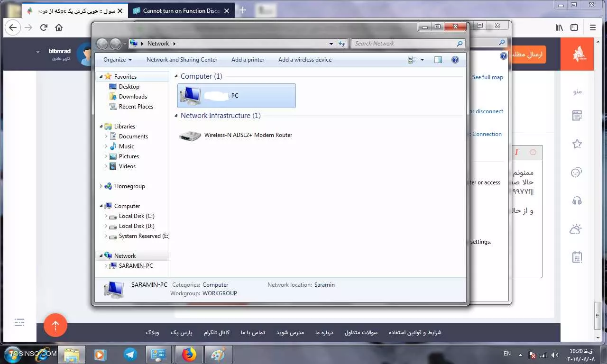This screenshot has width=607, height=364.
Task: Select Recent Places in Favorites
Action: click(x=136, y=107)
